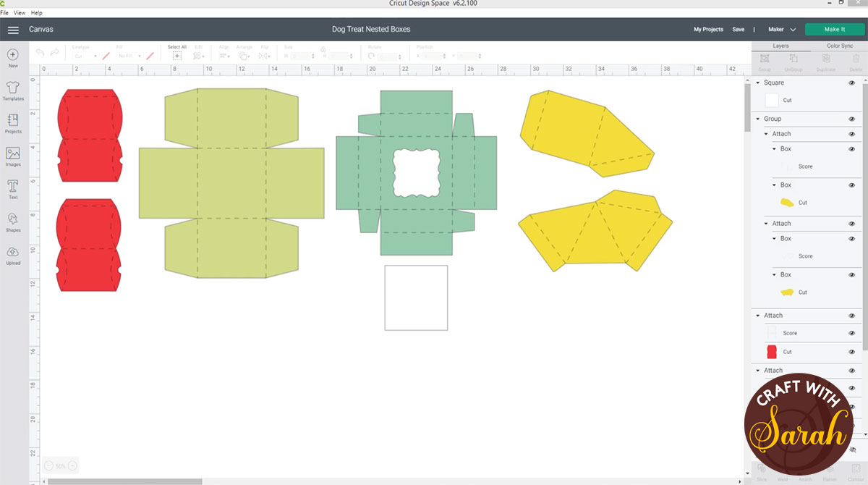
Task: Hide the topmost Attach layer under Group
Action: coord(851,134)
